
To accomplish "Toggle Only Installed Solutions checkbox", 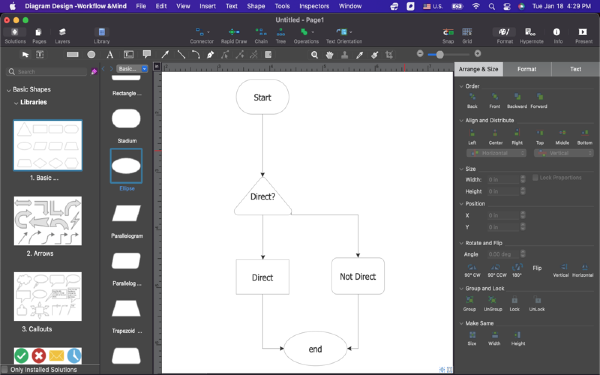I will 5,370.
